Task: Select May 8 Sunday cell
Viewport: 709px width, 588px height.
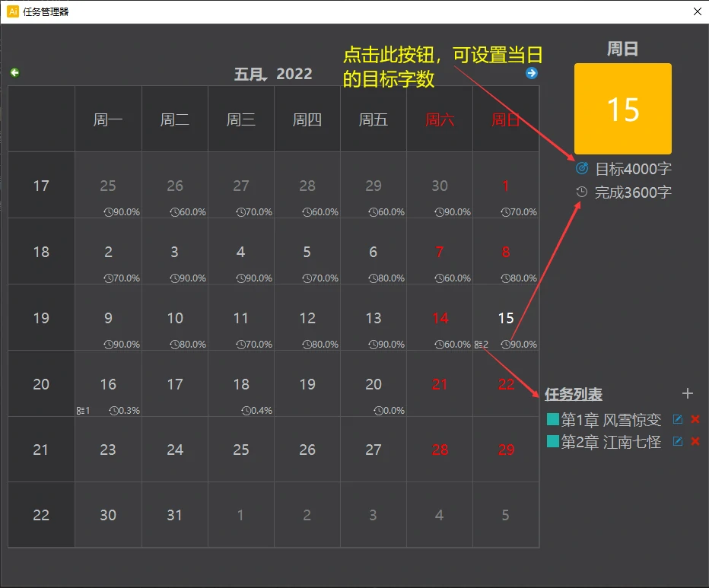Action: coord(506,252)
